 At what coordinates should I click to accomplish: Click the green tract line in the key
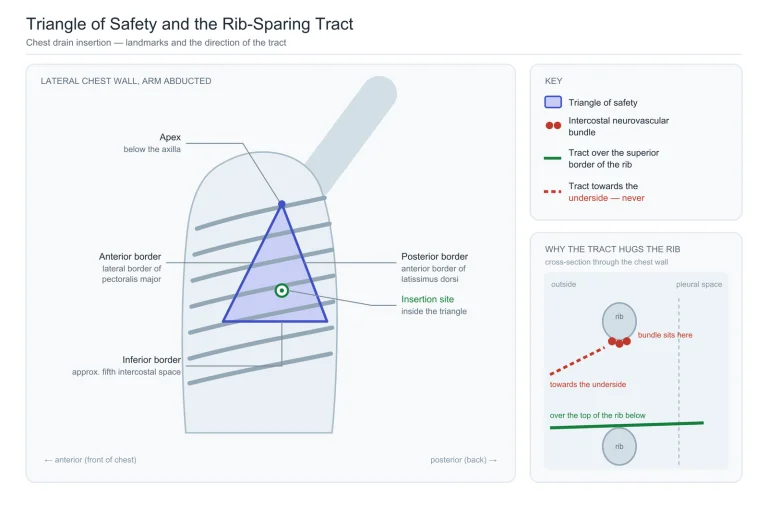(552, 158)
